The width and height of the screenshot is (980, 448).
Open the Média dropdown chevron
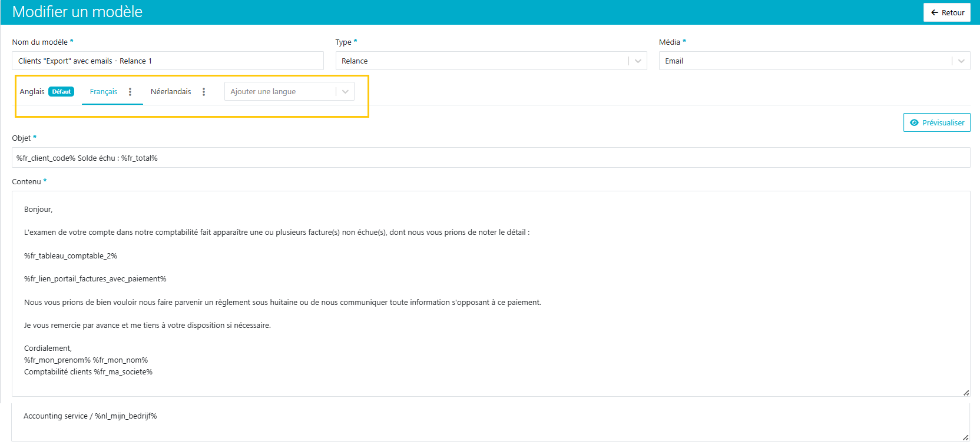click(961, 61)
